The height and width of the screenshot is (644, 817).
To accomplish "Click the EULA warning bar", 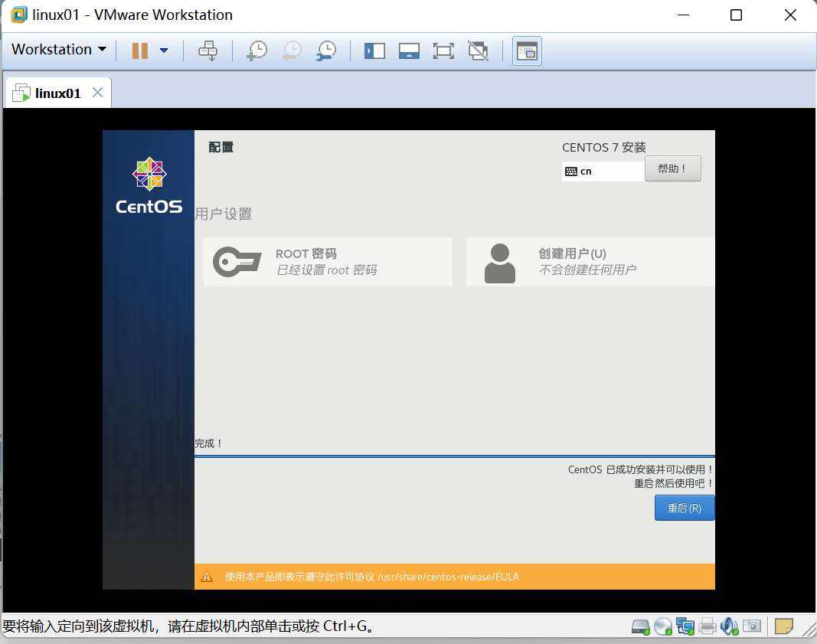I will [454, 577].
